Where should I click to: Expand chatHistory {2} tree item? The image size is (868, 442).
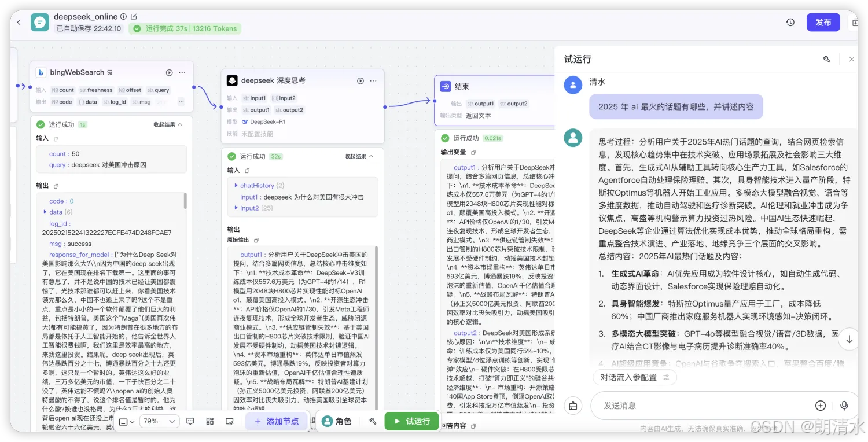[x=236, y=186]
